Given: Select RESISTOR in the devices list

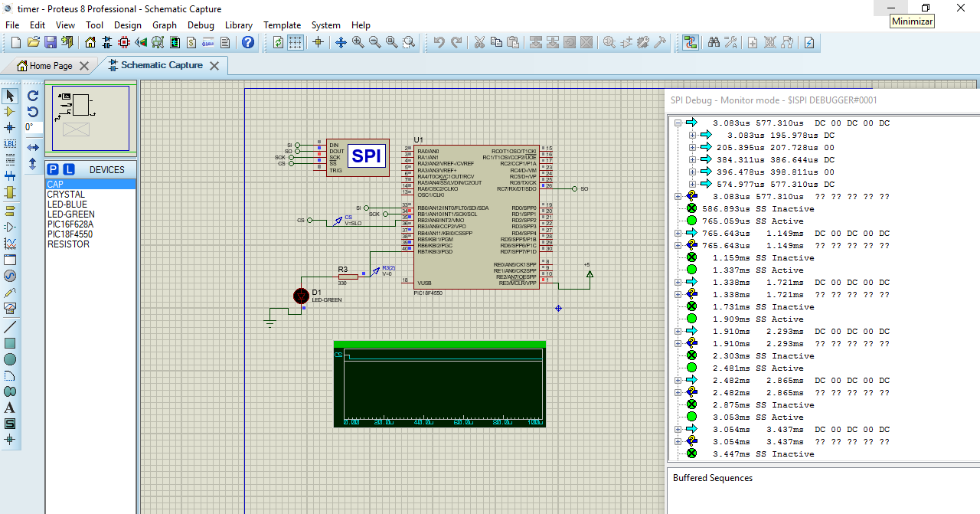Looking at the screenshot, I should point(68,244).
